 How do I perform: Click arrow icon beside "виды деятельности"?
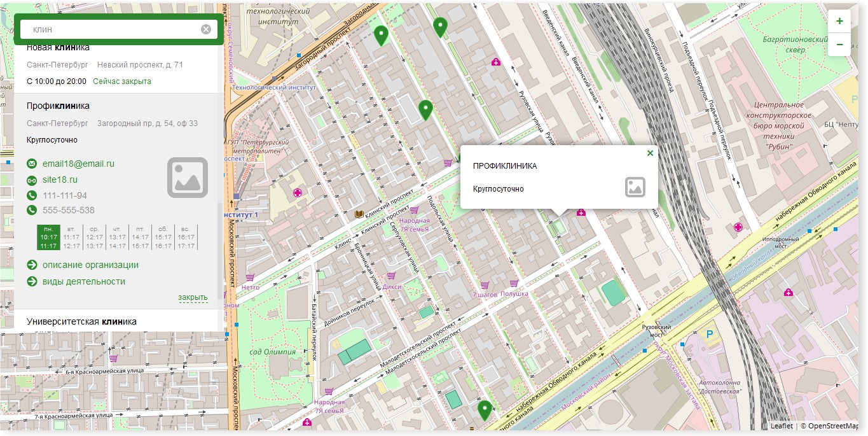(32, 281)
